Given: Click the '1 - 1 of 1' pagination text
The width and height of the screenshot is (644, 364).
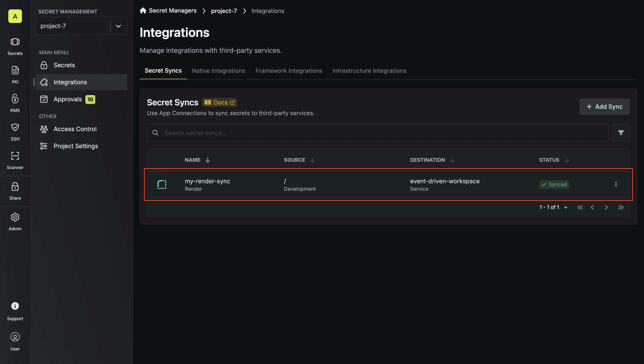Looking at the screenshot, I should 549,207.
